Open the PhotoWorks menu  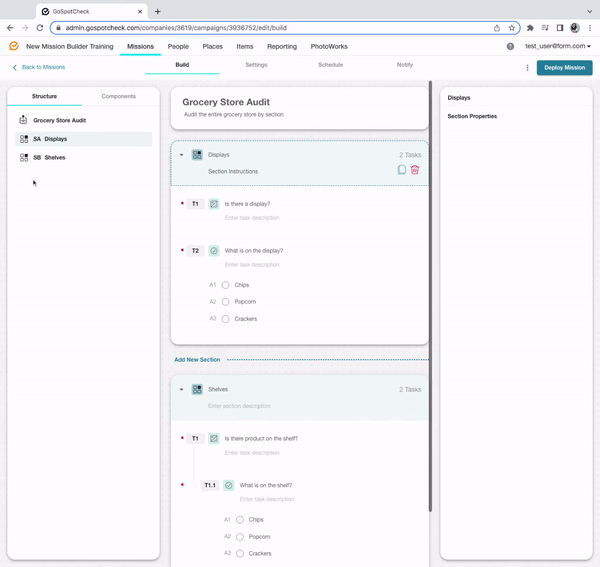(329, 46)
